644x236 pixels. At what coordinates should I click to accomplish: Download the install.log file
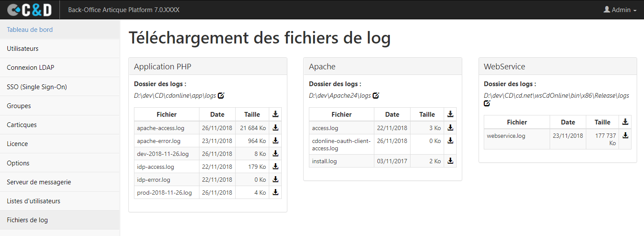click(x=450, y=161)
